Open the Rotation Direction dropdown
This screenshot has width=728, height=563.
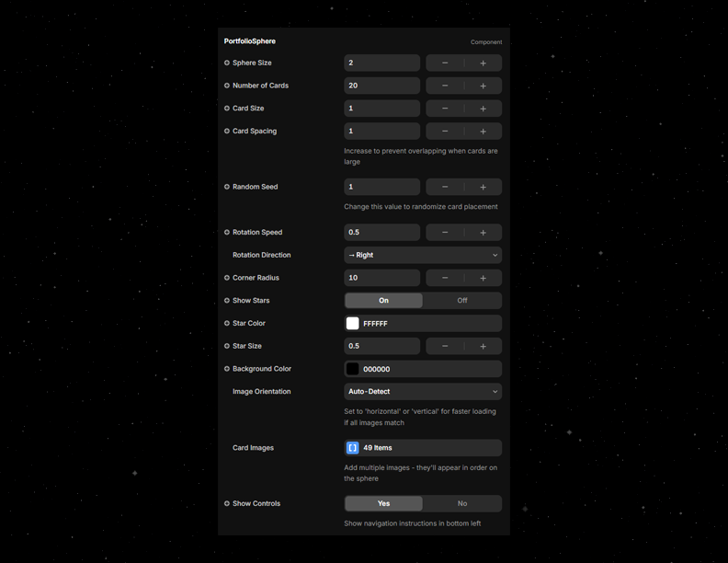pos(423,255)
